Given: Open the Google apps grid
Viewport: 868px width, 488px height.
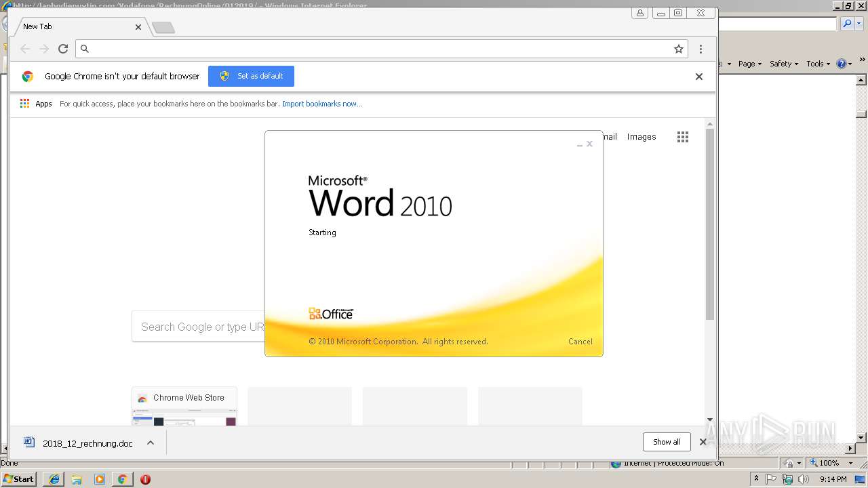Looking at the screenshot, I should click(x=683, y=137).
